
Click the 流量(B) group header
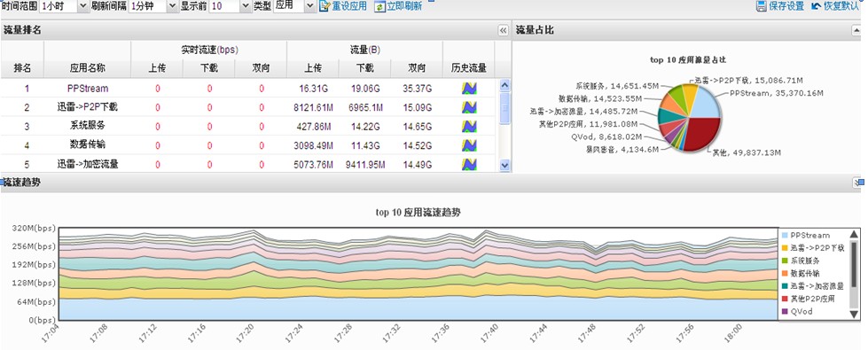[364, 50]
